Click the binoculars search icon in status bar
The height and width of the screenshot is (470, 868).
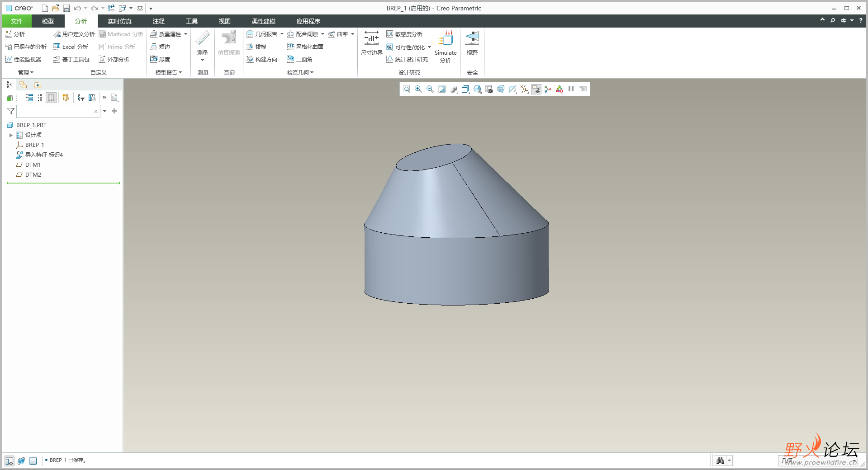pos(720,461)
